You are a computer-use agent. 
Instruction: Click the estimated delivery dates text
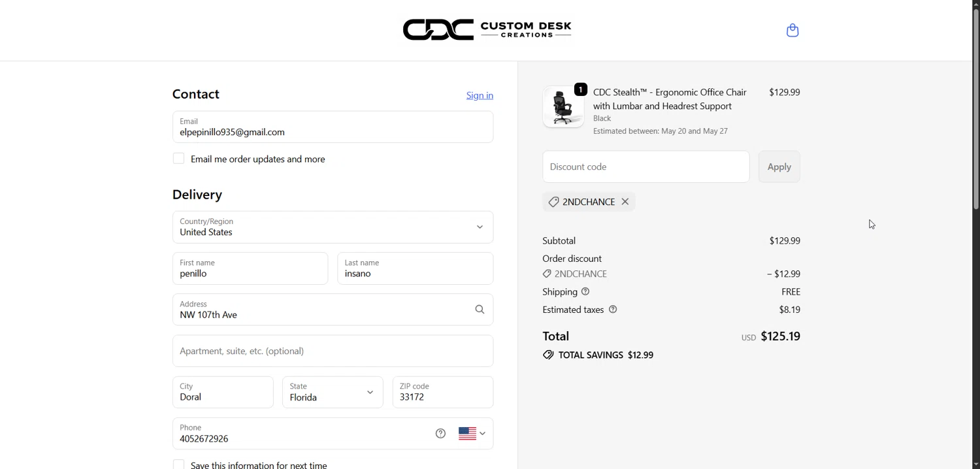pos(660,131)
